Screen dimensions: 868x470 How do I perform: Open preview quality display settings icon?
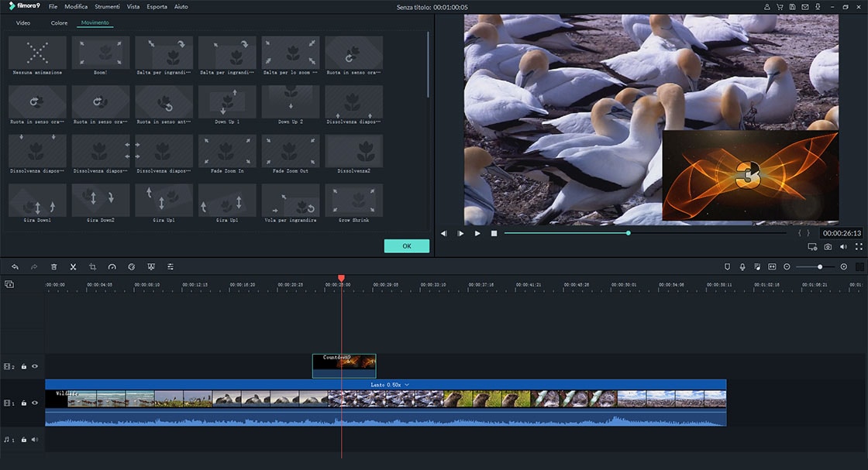[x=812, y=247]
